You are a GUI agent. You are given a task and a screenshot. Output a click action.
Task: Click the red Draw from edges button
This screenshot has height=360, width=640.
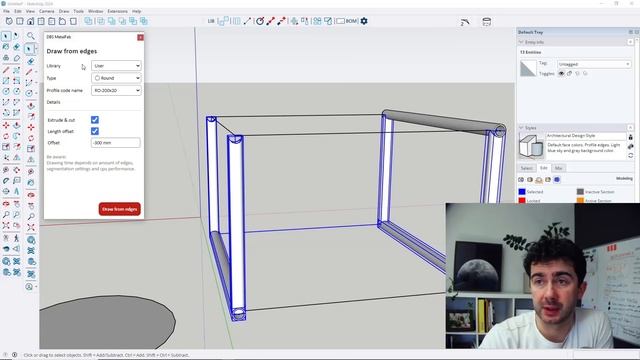tap(120, 209)
